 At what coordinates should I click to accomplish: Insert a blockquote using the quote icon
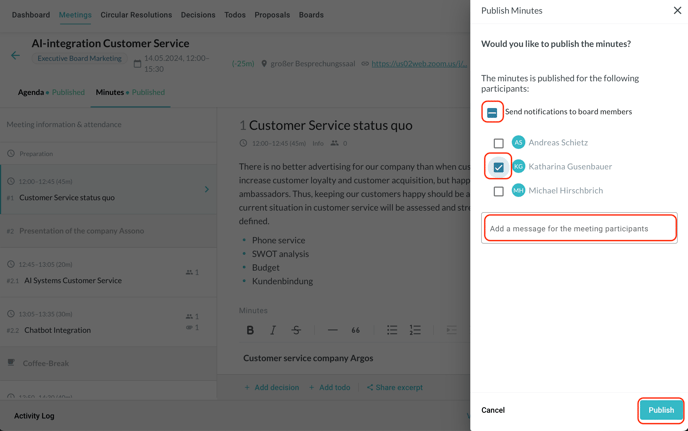tap(355, 330)
